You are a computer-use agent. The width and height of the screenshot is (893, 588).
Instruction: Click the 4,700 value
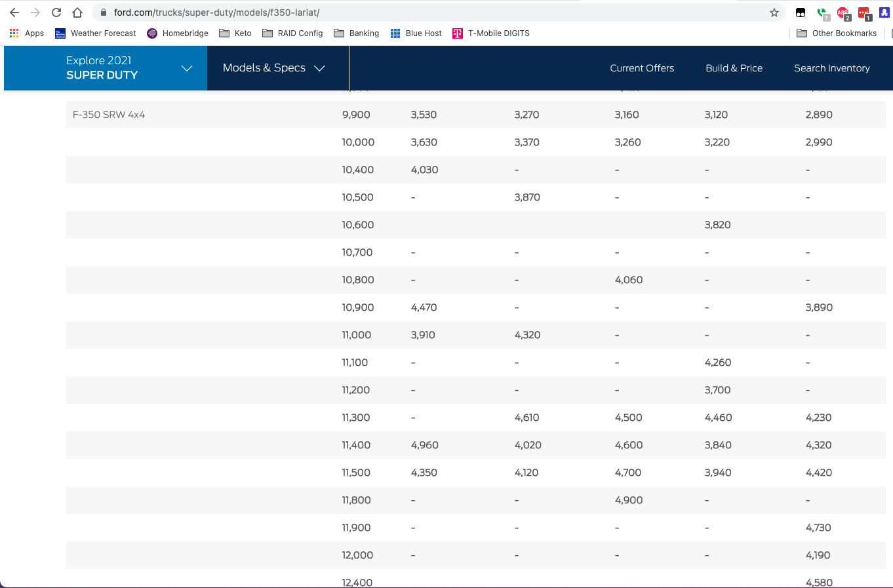pos(628,473)
